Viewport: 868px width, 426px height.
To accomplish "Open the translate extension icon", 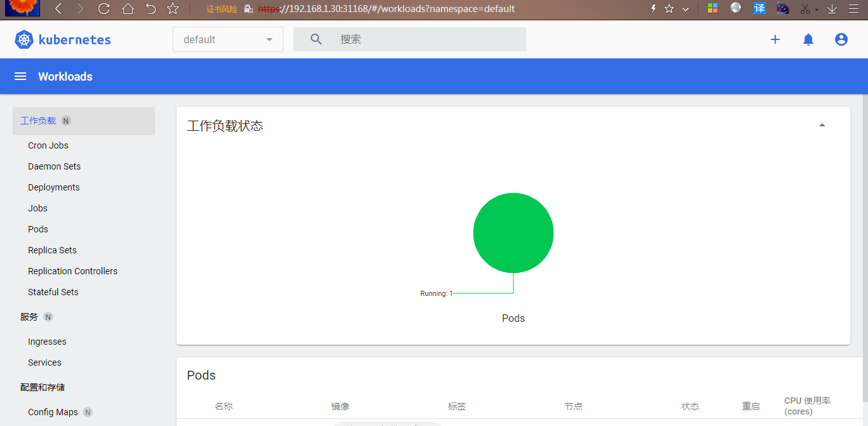I will point(759,8).
